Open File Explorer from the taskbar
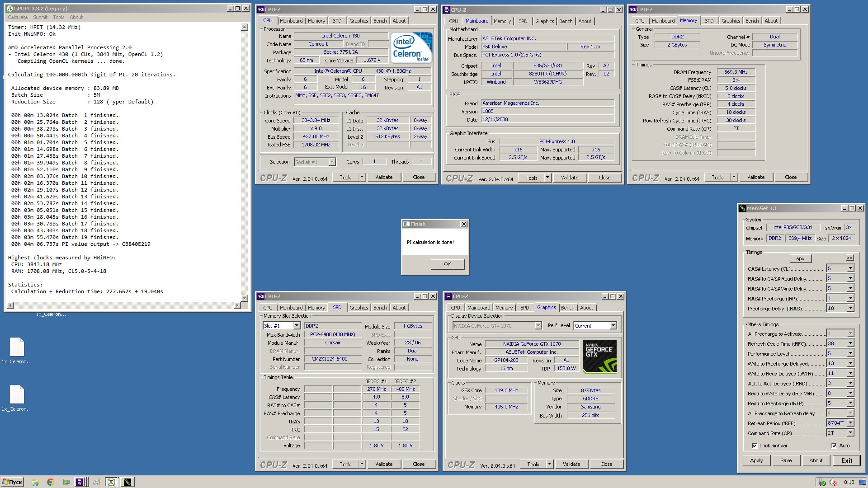Image resolution: width=868 pixels, height=488 pixels. 35,482
